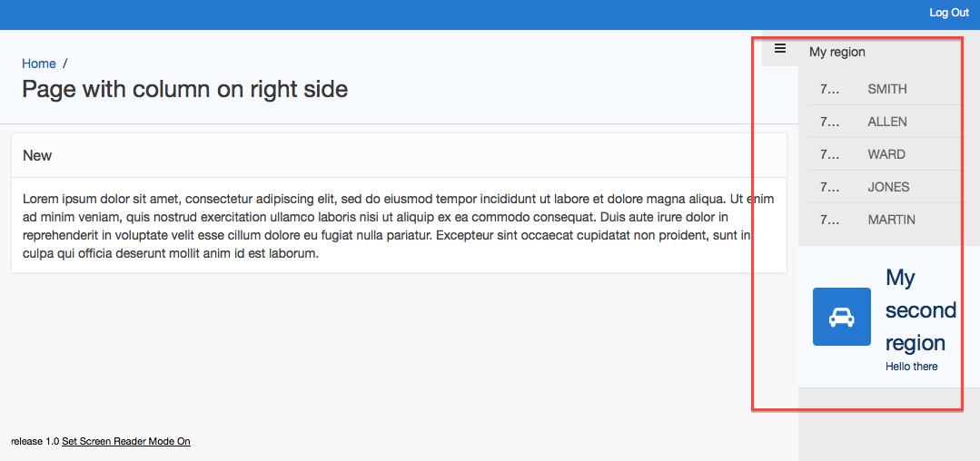This screenshot has height=461, width=980.
Task: Select the ALLEN row name
Action: [886, 122]
